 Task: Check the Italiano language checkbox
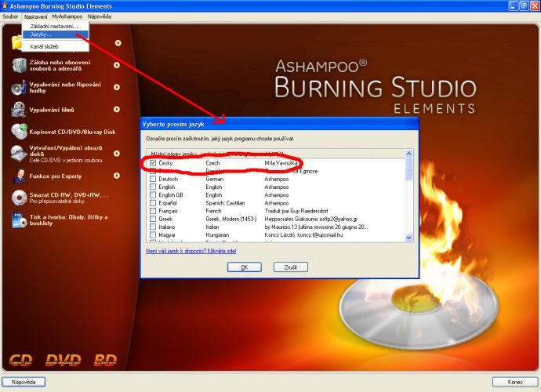153,227
